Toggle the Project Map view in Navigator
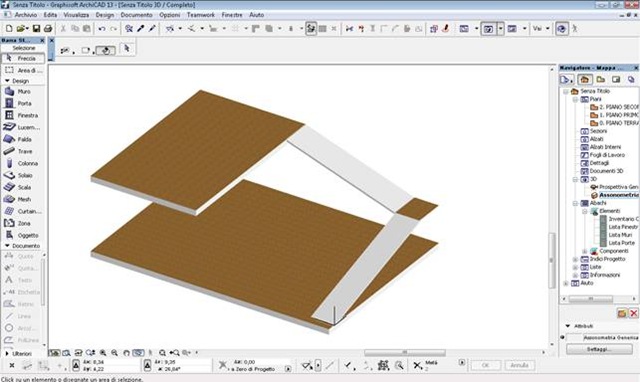640x382 pixels. 584,80
